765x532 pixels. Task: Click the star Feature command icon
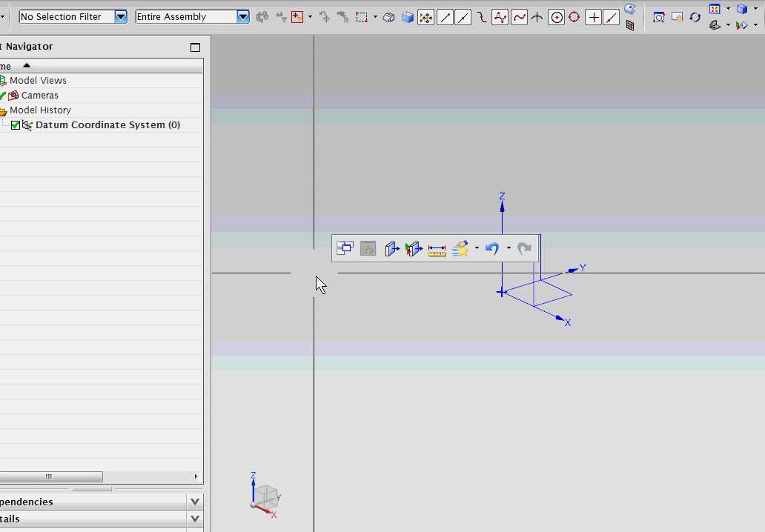point(460,249)
